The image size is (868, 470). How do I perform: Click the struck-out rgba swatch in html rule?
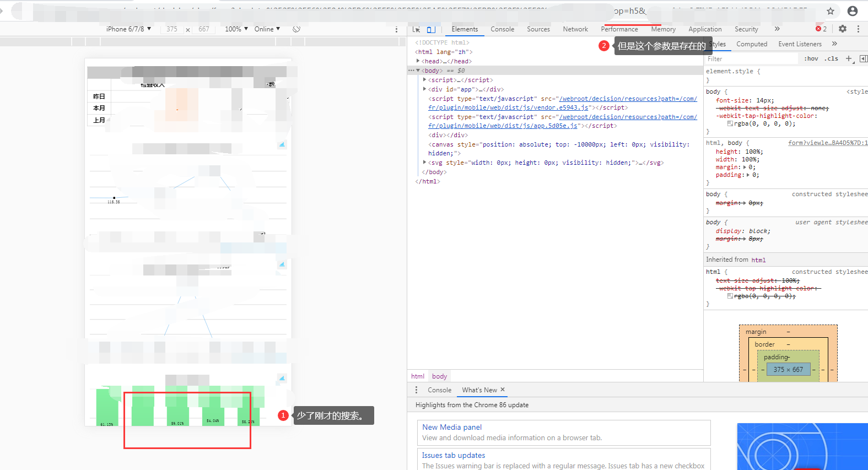(x=730, y=296)
